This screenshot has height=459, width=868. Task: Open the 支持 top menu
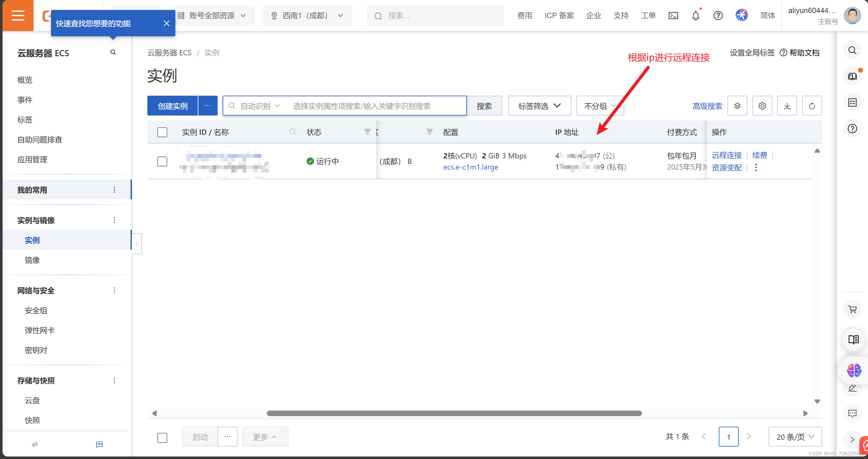pyautogui.click(x=621, y=16)
